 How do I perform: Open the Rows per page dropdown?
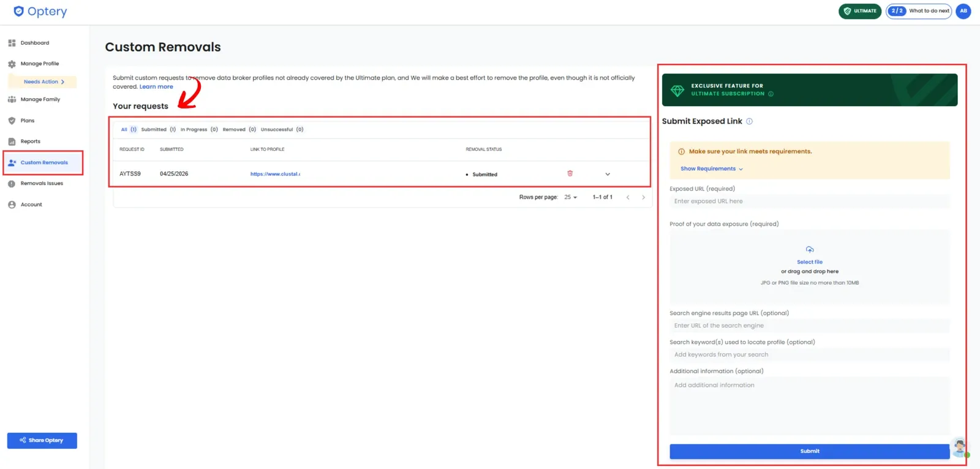(571, 197)
